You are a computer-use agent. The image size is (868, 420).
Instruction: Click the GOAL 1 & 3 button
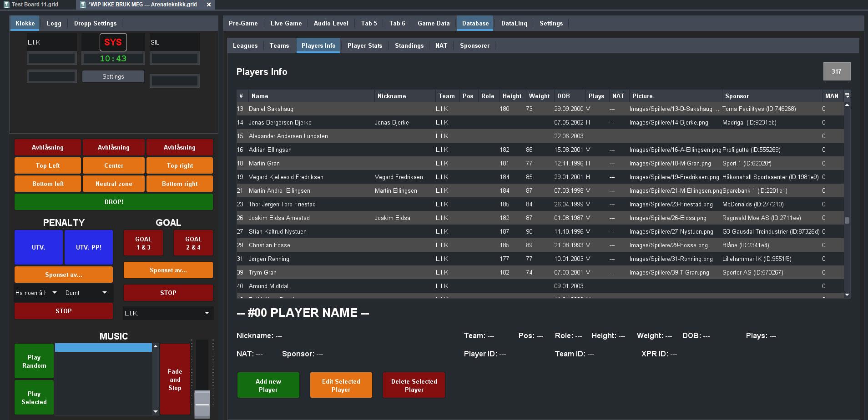tap(143, 243)
